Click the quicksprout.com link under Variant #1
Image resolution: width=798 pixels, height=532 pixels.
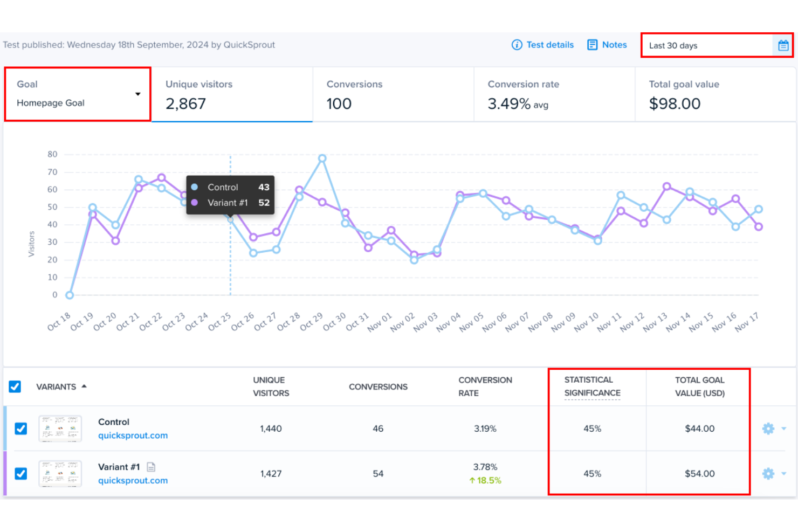click(x=133, y=480)
